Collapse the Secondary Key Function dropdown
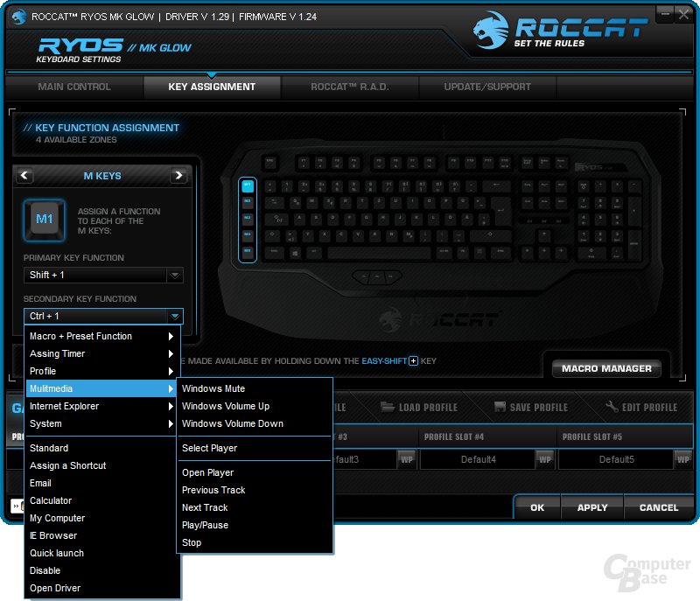The width and height of the screenshot is (700, 601). point(175,316)
